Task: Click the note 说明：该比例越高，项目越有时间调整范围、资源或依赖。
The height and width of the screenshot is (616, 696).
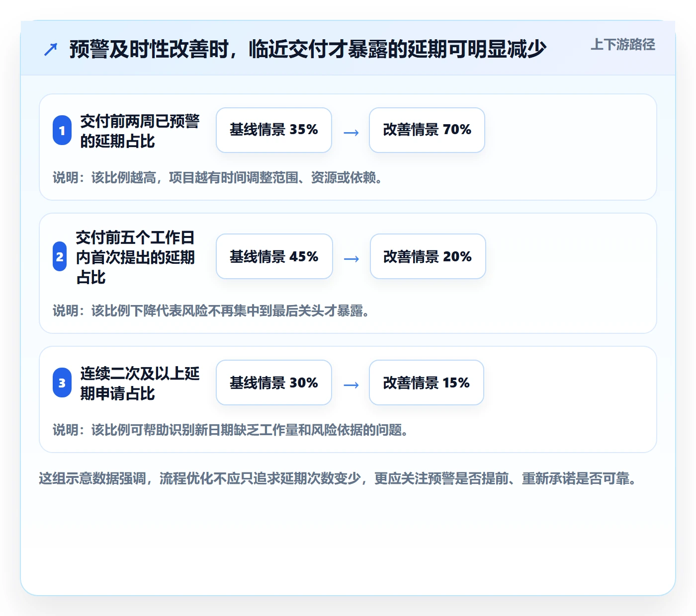Action: click(218, 177)
